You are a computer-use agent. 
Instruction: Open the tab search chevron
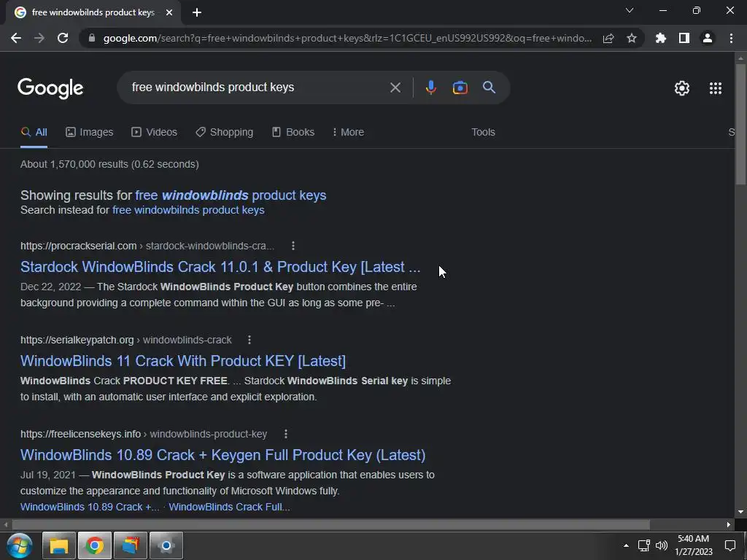(630, 10)
